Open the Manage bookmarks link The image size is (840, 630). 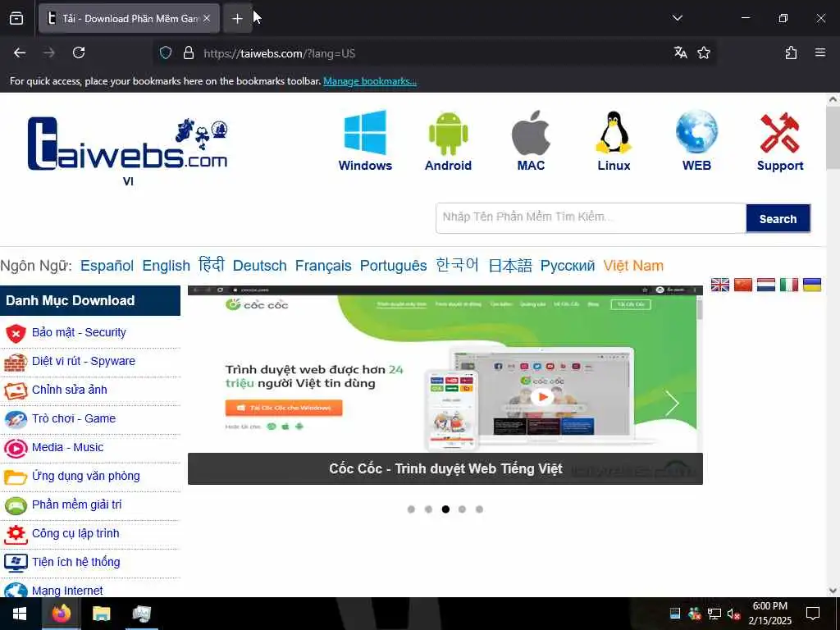(x=370, y=81)
